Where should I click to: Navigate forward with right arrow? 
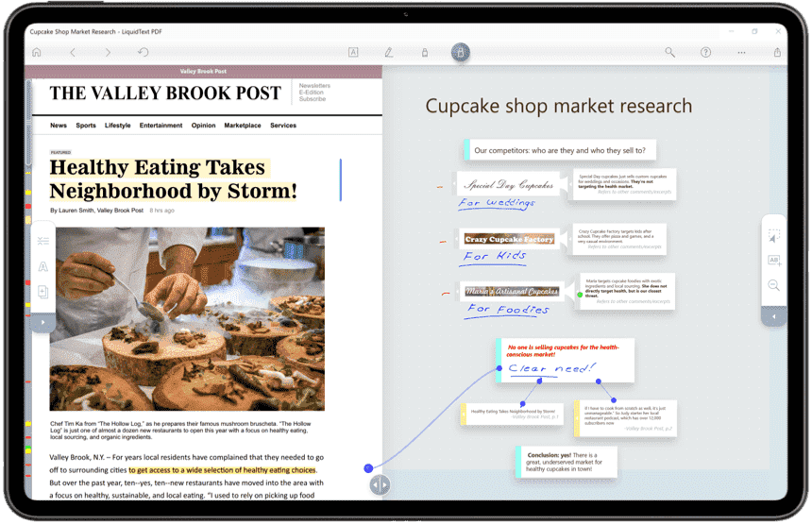(x=108, y=52)
